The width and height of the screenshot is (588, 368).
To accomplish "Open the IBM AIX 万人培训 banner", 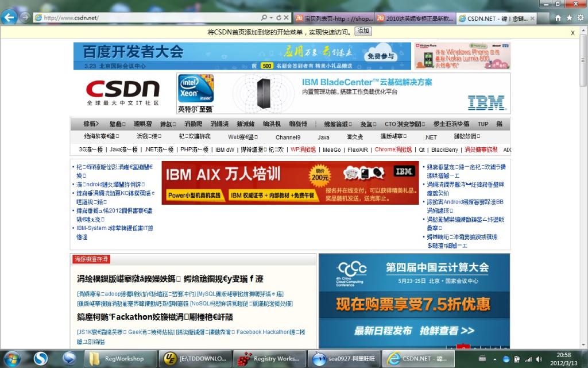I will click(x=290, y=183).
